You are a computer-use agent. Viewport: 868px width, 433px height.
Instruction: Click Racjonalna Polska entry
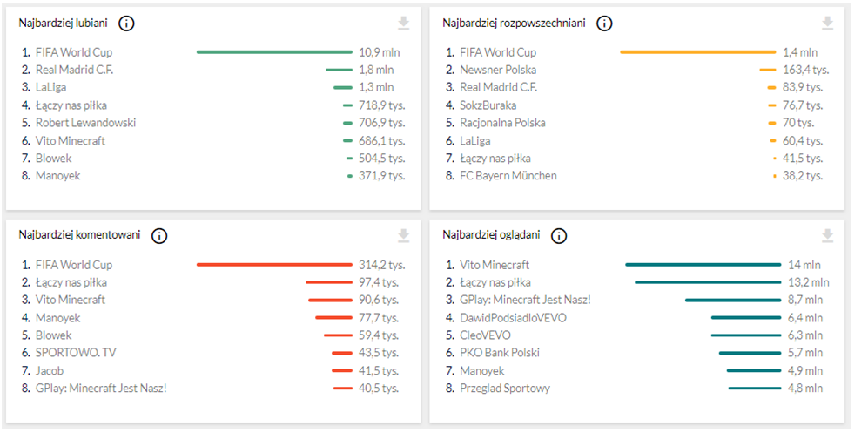click(502, 123)
